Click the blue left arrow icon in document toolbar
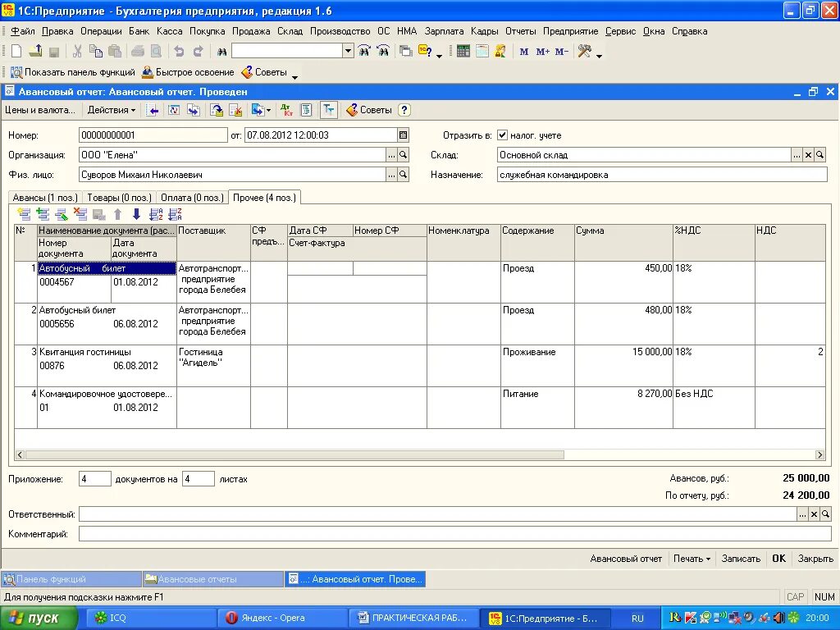840x630 pixels. tap(153, 110)
